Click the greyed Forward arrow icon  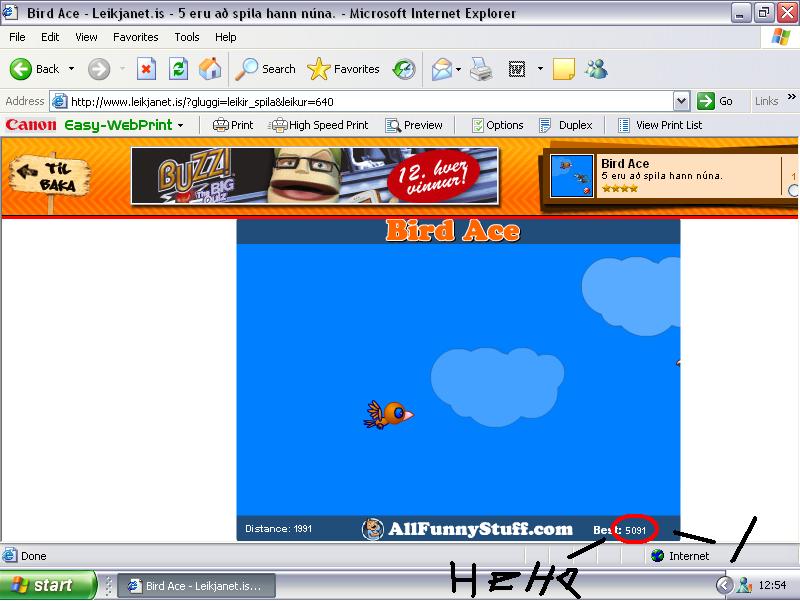(x=99, y=69)
